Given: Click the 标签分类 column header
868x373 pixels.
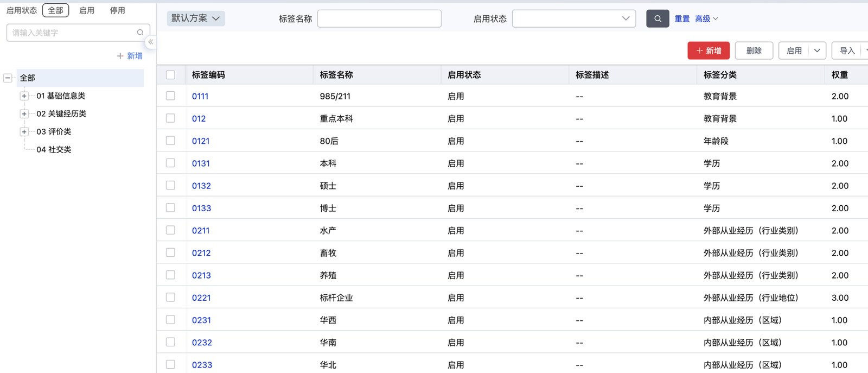Looking at the screenshot, I should [x=720, y=75].
